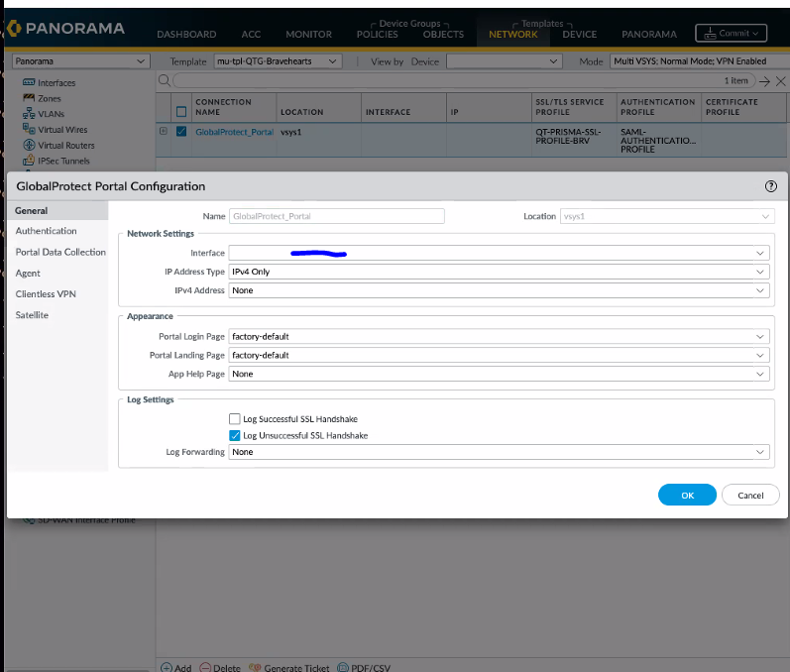
Task: Click the Panorama logo icon
Action: (x=14, y=28)
